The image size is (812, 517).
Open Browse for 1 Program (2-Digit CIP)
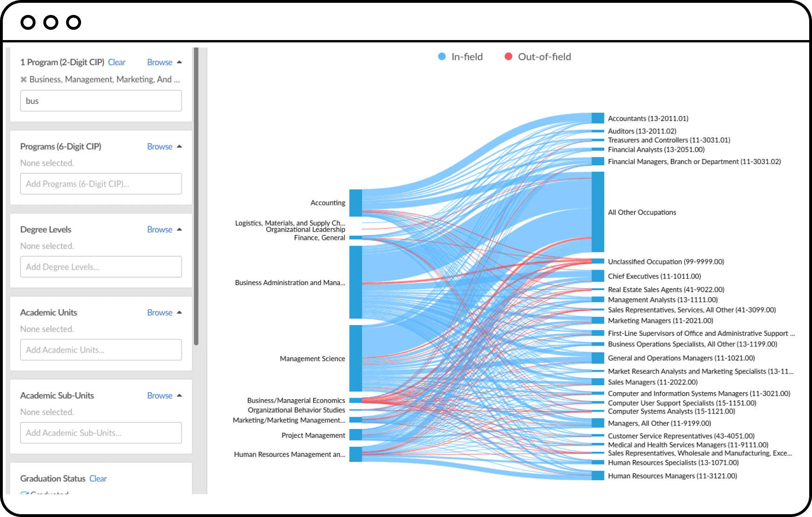[x=159, y=62]
